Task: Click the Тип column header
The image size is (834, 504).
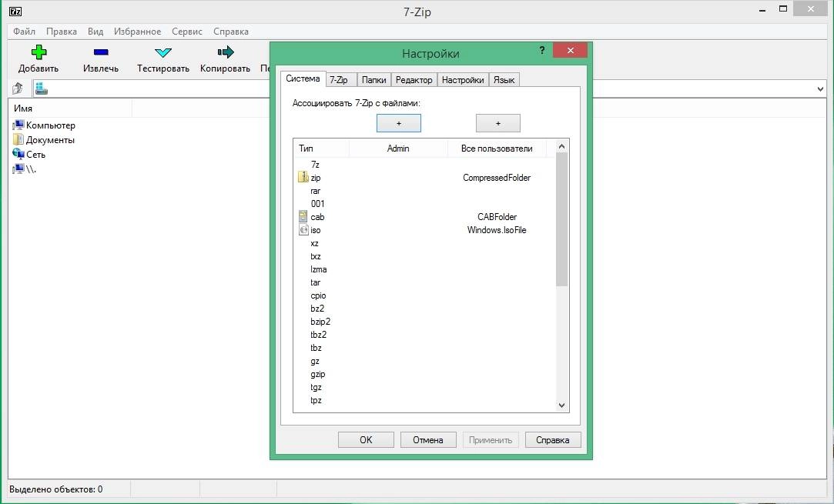Action: click(321, 149)
